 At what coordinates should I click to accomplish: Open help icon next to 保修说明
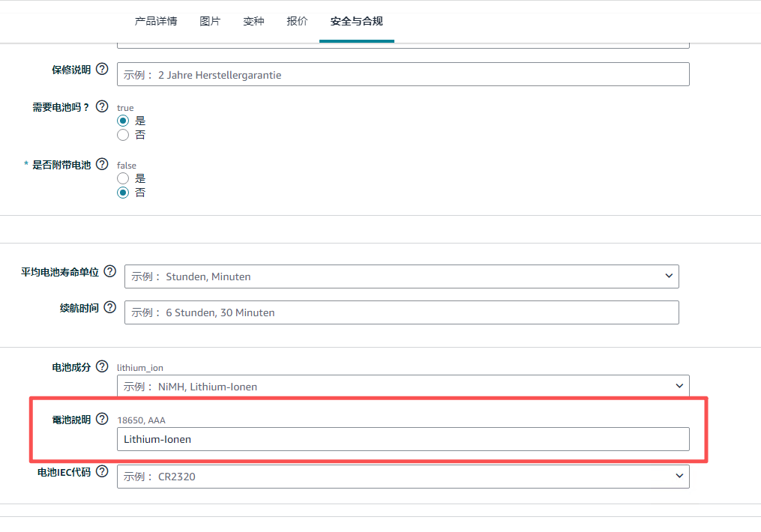tap(102, 69)
